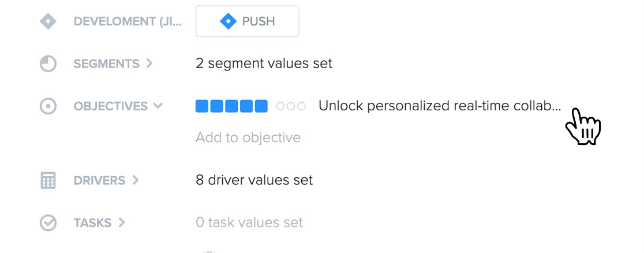This screenshot has height=253, width=644.
Task: Expand the Drivers section chevron
Action: click(x=136, y=180)
